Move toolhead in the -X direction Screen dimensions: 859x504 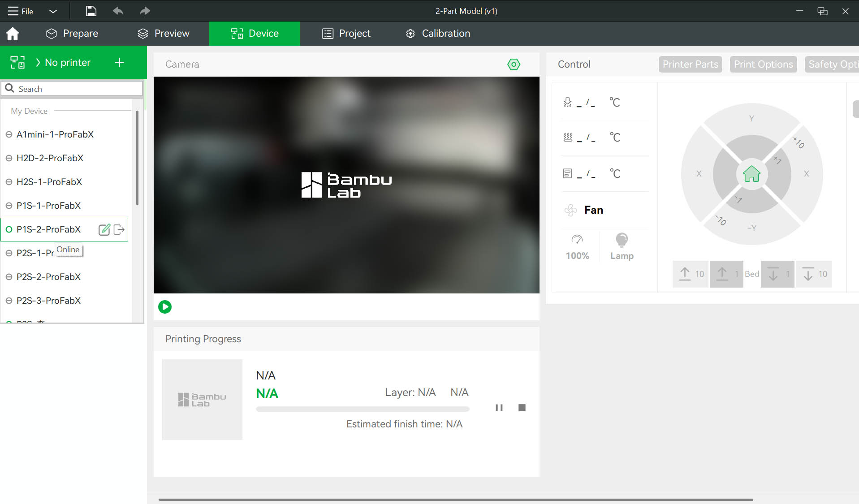[x=697, y=174]
